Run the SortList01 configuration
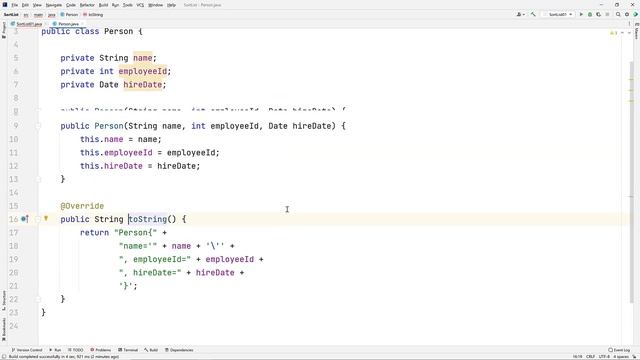The width and height of the screenshot is (640, 360). click(581, 14)
